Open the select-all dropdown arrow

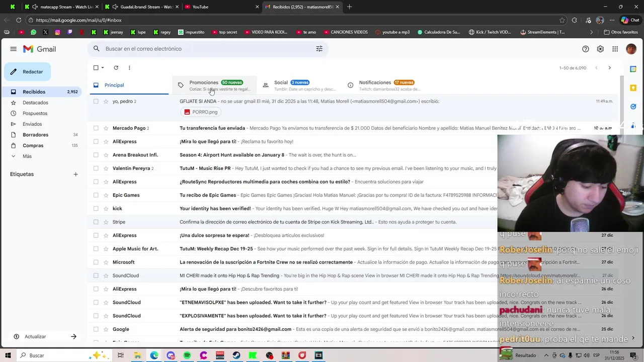tap(103, 67)
